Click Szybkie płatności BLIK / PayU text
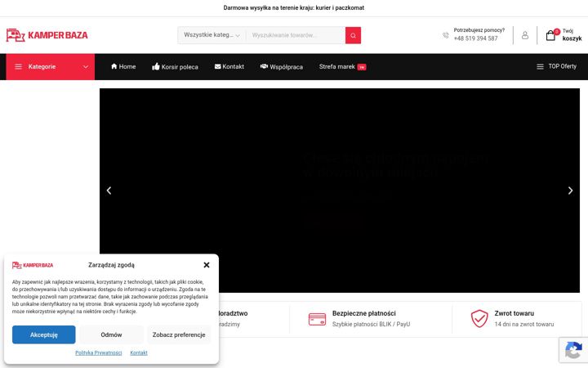The width and height of the screenshot is (588, 368). 371,324
